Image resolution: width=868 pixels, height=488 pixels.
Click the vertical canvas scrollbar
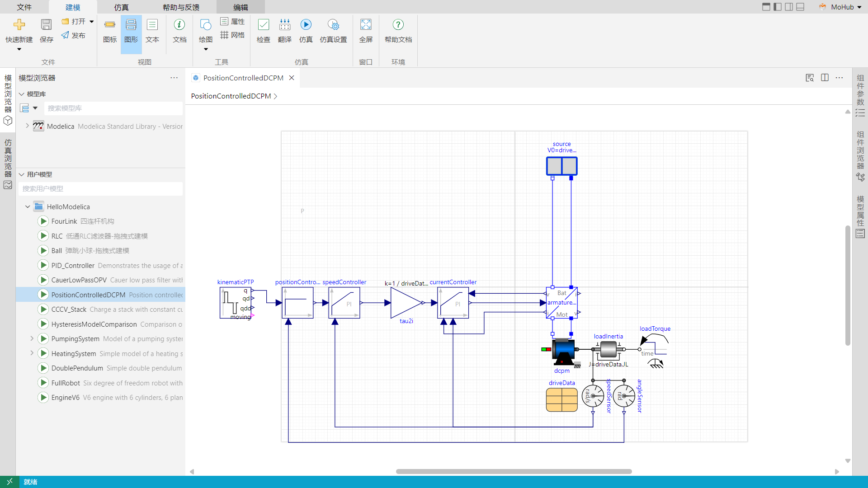(x=848, y=286)
